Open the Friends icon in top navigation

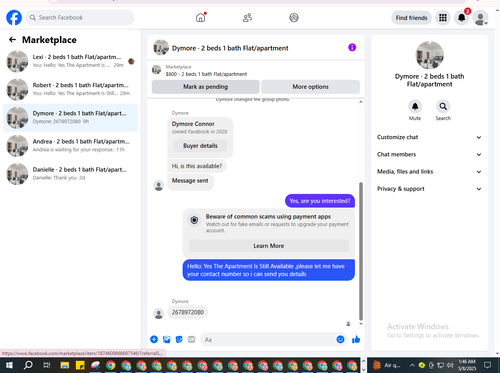[247, 18]
